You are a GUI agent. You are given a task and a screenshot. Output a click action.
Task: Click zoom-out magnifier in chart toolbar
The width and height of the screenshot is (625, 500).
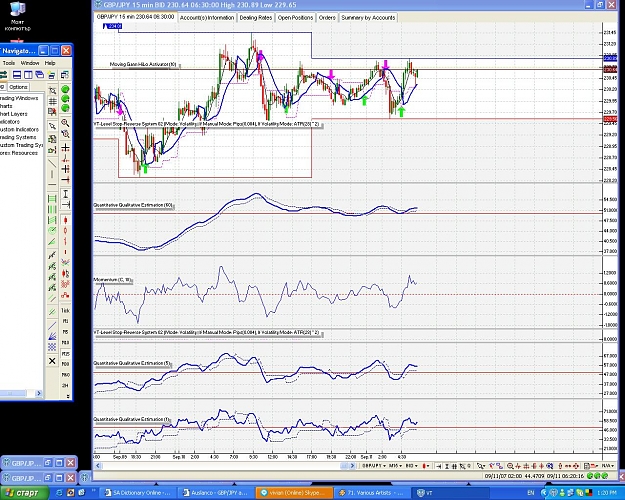(510, 466)
